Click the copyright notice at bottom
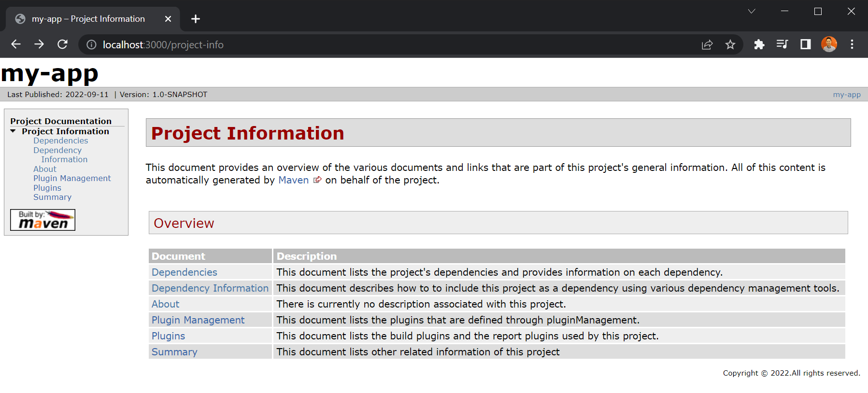This screenshot has width=868, height=393. (791, 373)
